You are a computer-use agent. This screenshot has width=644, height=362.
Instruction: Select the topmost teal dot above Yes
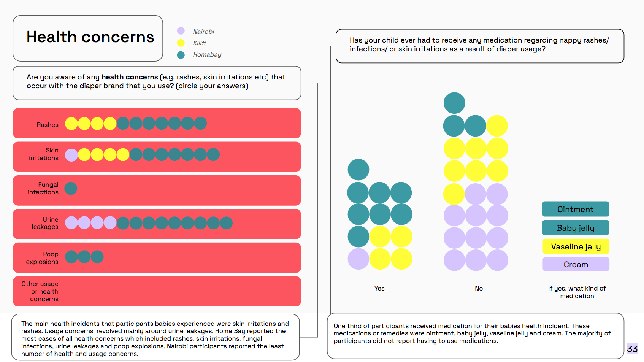click(x=358, y=170)
